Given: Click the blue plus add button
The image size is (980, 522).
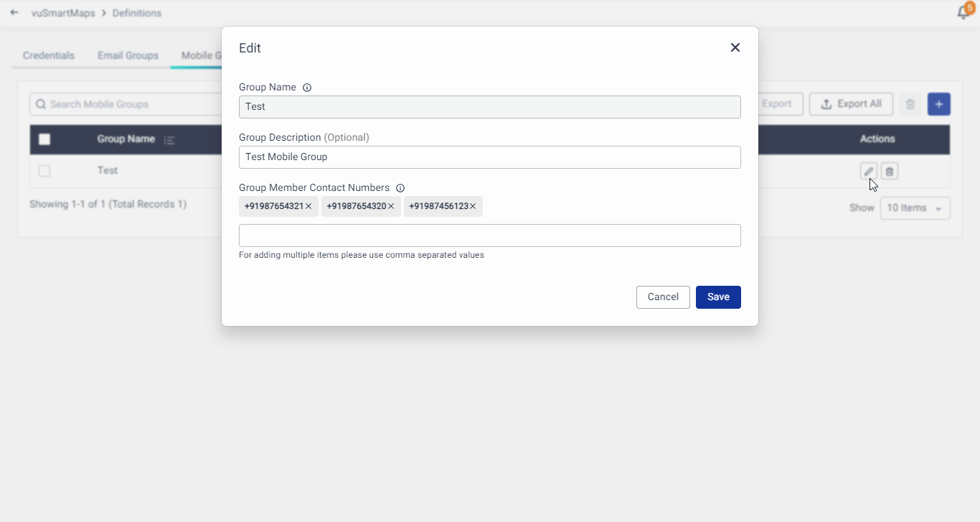Looking at the screenshot, I should pyautogui.click(x=938, y=104).
